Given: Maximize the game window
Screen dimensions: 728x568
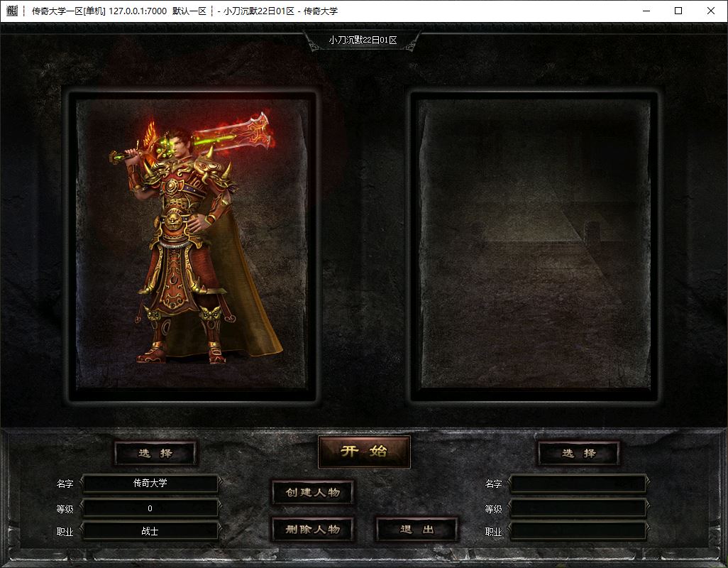Looking at the screenshot, I should tap(678, 11).
